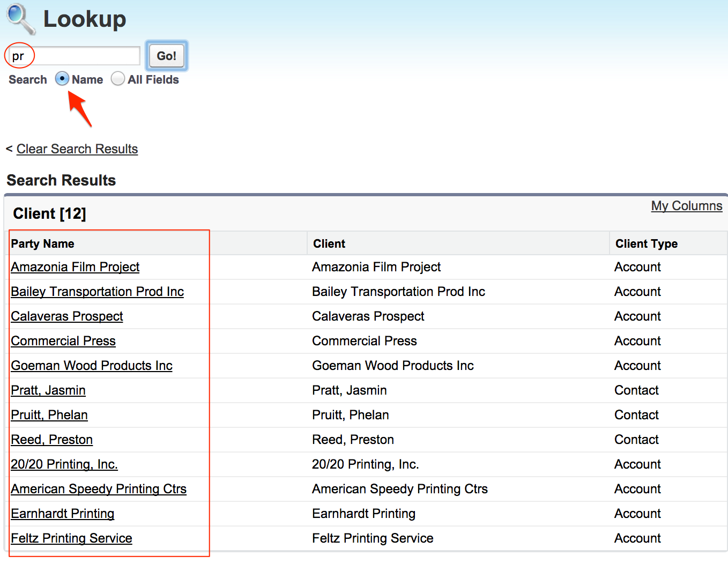Open the 20/20 Printing, Inc. account
The width and height of the screenshot is (728, 563).
[64, 464]
